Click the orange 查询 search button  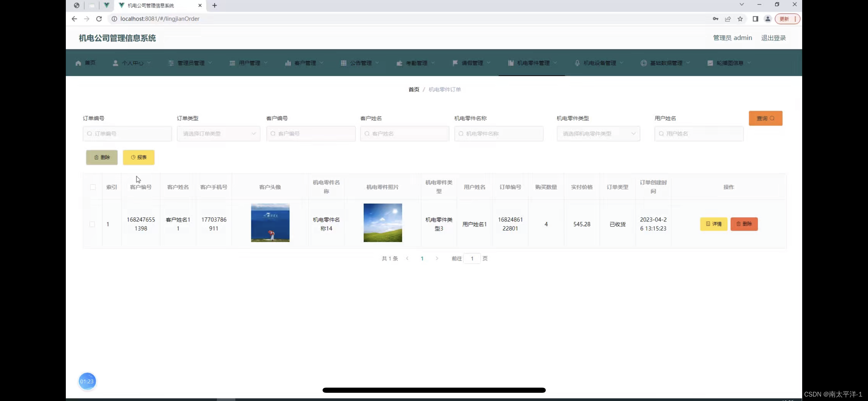click(765, 118)
